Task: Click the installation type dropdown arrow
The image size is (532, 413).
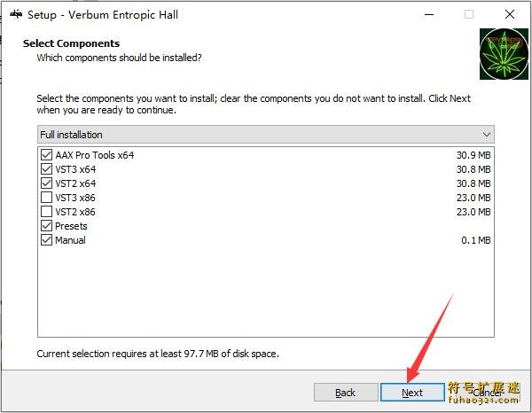Action: [486, 135]
